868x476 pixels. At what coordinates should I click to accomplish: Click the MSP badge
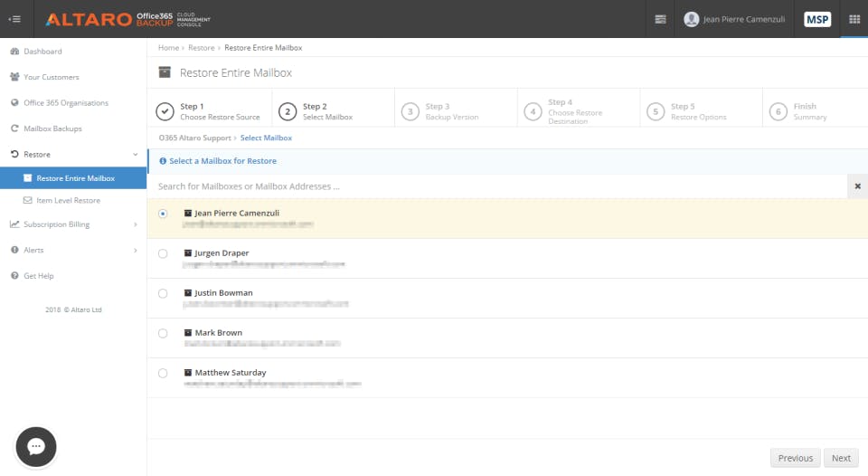817,19
